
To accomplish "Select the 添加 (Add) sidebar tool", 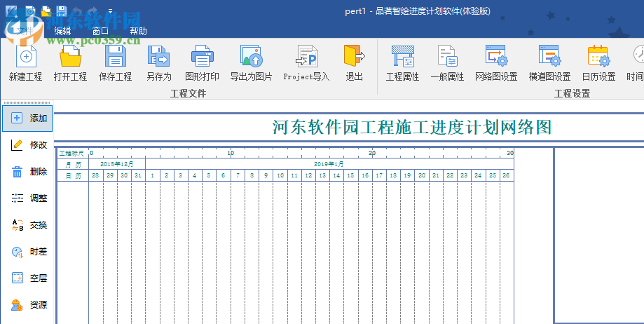I will 27,119.
